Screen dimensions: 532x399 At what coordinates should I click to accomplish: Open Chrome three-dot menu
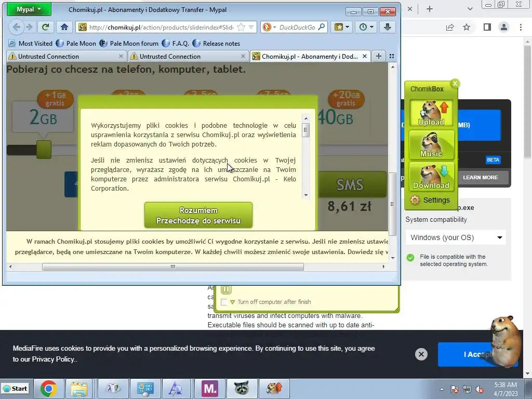[x=521, y=27]
